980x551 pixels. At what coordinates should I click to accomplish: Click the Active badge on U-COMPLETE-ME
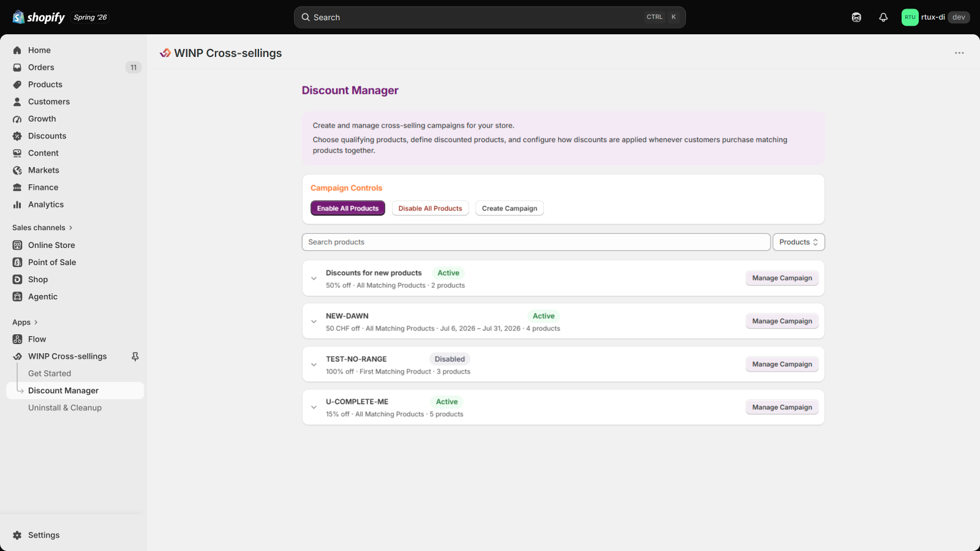pyautogui.click(x=447, y=402)
